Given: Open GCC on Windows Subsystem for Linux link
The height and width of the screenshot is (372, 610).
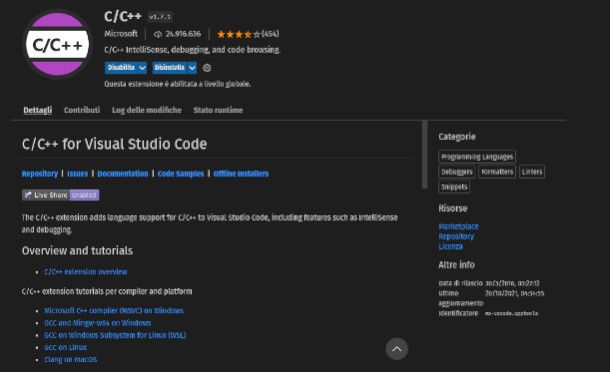Looking at the screenshot, I should 115,335.
